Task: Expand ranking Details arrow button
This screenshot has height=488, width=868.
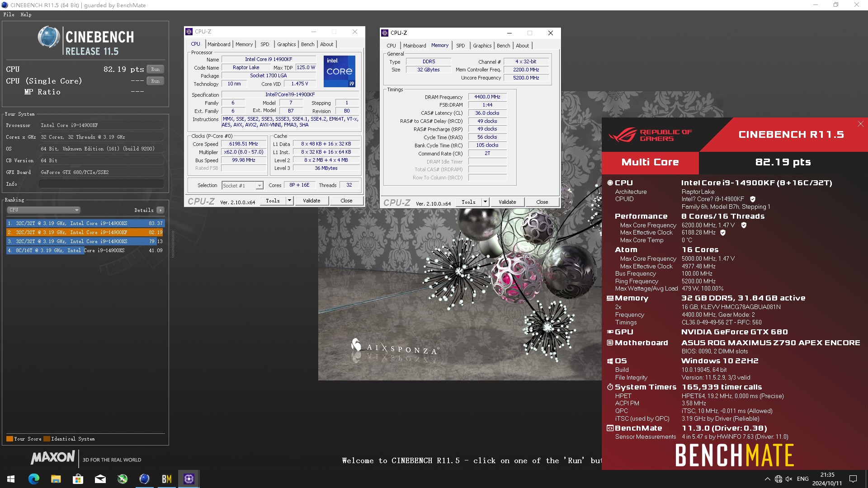Action: (160, 210)
